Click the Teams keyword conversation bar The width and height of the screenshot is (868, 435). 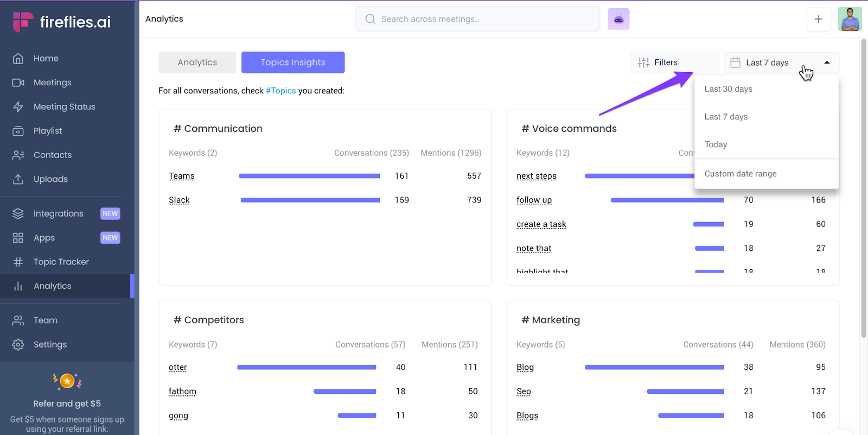tap(309, 176)
